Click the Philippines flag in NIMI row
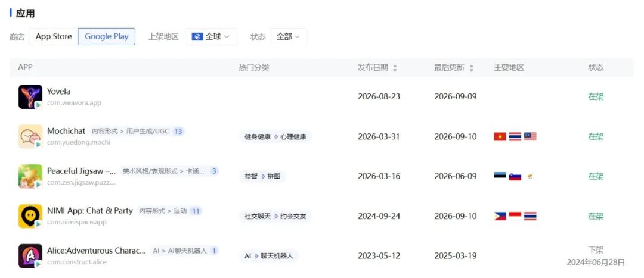The height and width of the screenshot is (278, 644). tap(500, 216)
